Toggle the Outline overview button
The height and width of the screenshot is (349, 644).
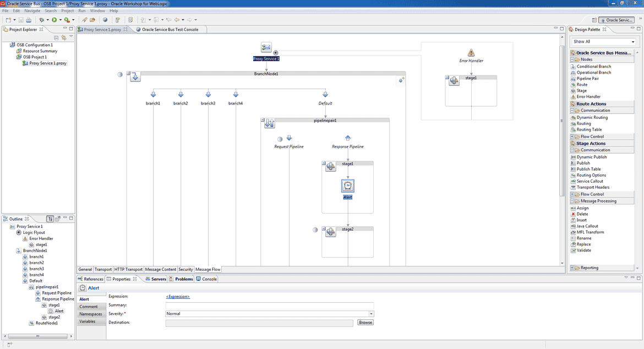tap(58, 219)
